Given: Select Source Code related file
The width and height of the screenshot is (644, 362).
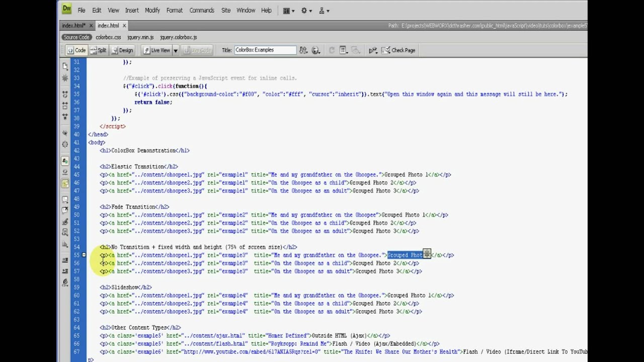Looking at the screenshot, I should point(76,37).
